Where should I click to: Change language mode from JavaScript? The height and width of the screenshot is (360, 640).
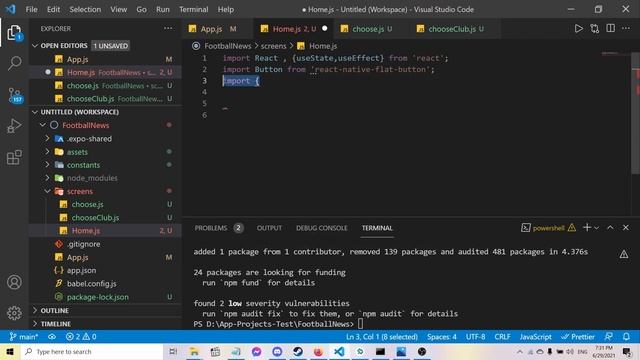(535, 337)
